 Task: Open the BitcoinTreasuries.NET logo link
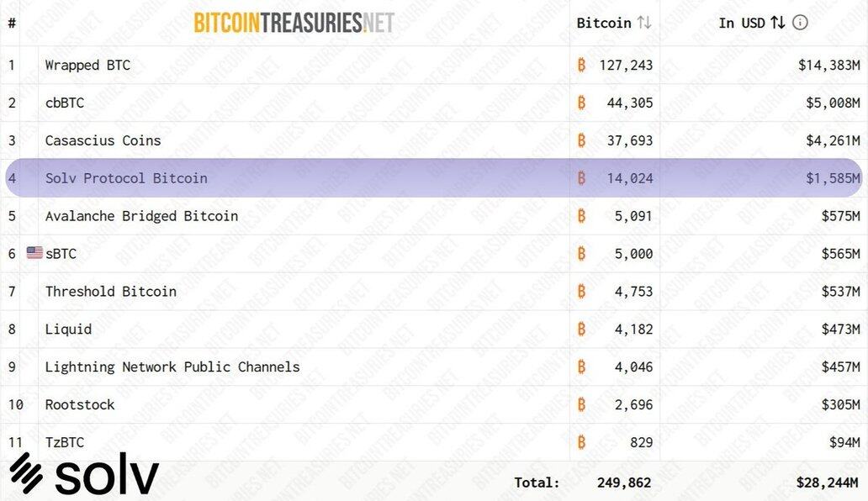point(294,23)
